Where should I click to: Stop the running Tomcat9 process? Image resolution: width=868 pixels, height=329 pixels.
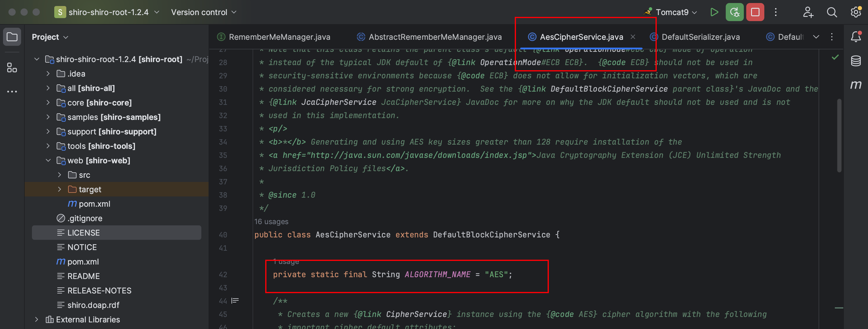(755, 12)
